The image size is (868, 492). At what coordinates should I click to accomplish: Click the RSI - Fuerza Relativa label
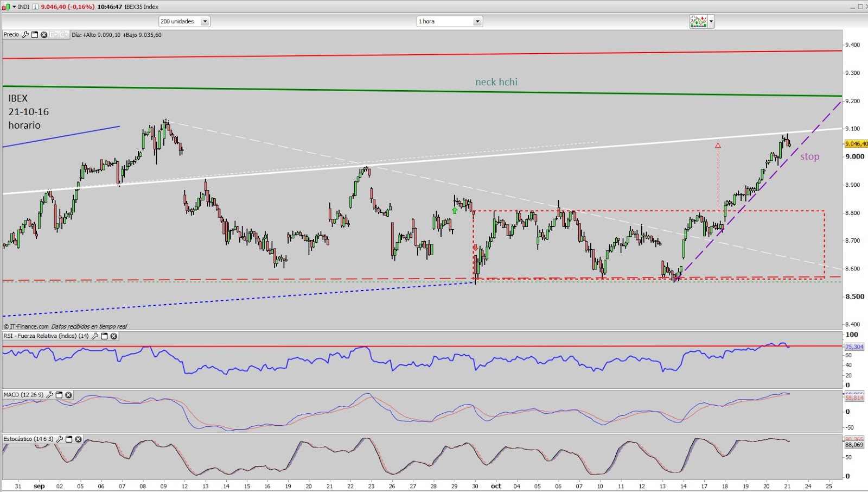click(x=46, y=336)
